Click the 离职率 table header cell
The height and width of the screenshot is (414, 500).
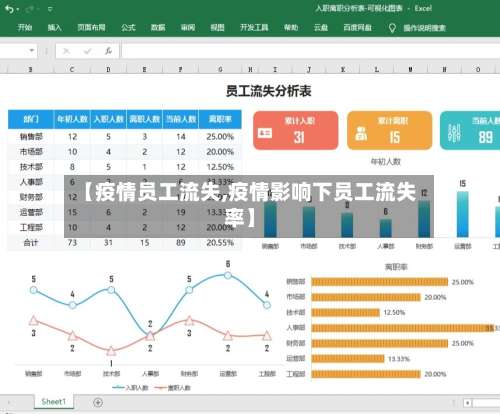220,119
